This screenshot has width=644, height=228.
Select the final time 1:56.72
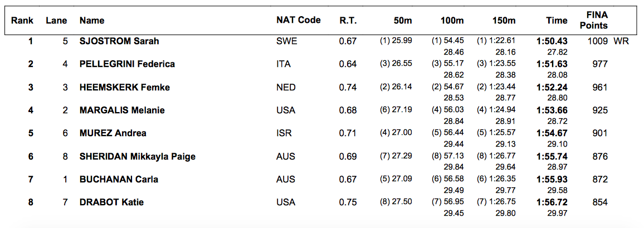[552, 202]
